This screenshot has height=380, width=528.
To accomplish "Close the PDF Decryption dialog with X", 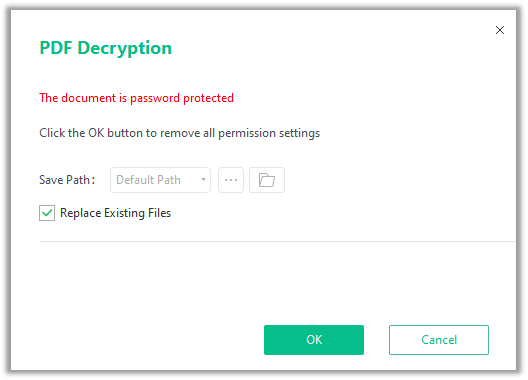I will click(500, 30).
